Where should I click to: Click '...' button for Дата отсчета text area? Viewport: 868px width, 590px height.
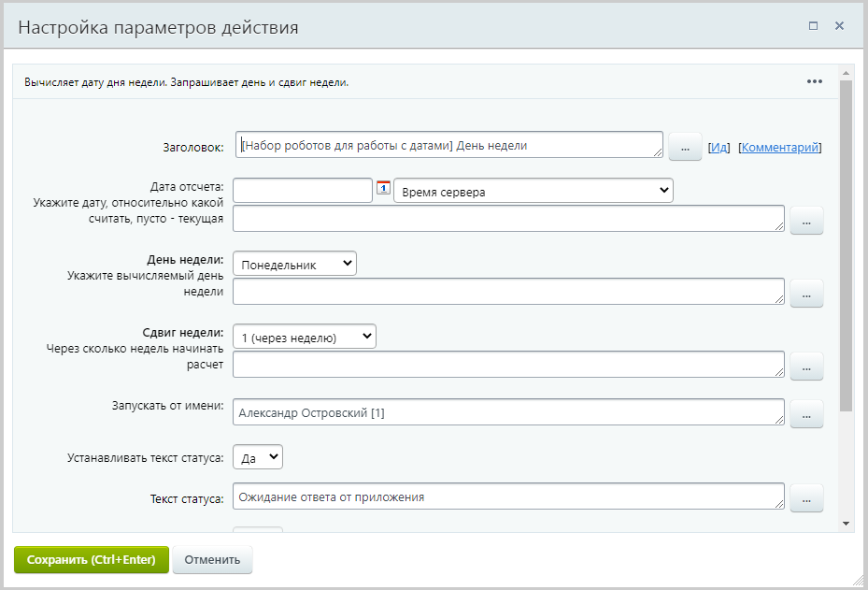(806, 220)
